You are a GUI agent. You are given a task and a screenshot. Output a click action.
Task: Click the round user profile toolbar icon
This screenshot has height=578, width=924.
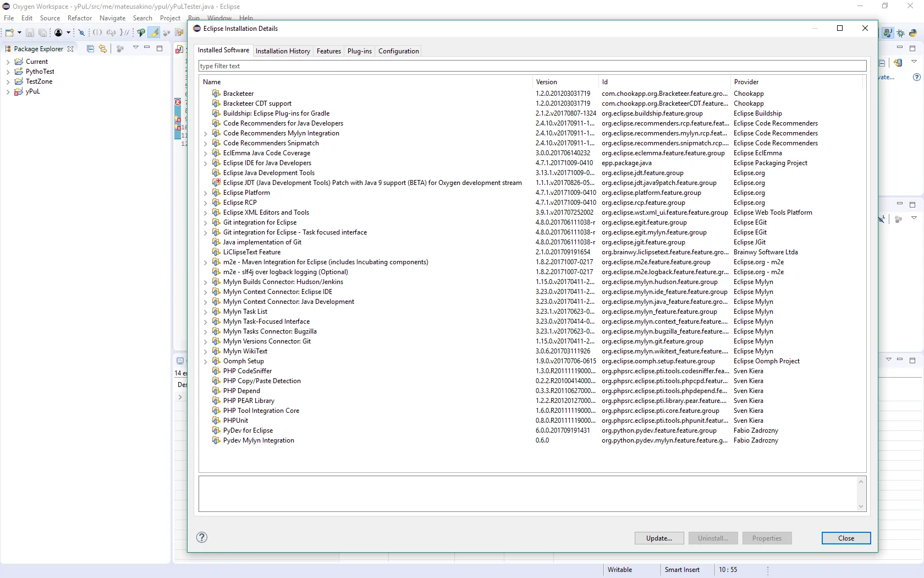[58, 33]
